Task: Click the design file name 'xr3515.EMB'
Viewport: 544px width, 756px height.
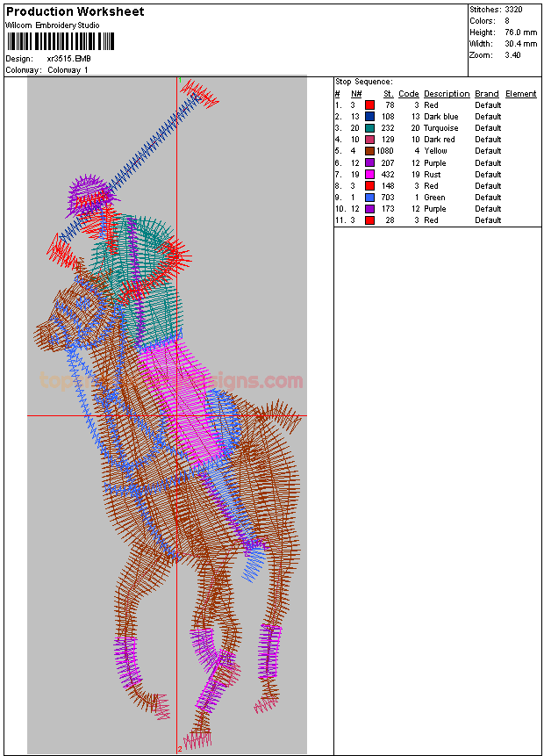Action: 69,59
